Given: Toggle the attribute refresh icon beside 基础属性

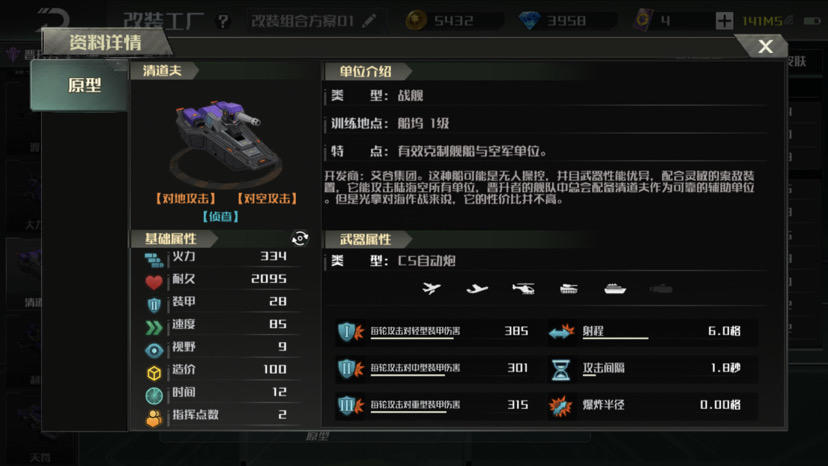Looking at the screenshot, I should pyautogui.click(x=299, y=239).
